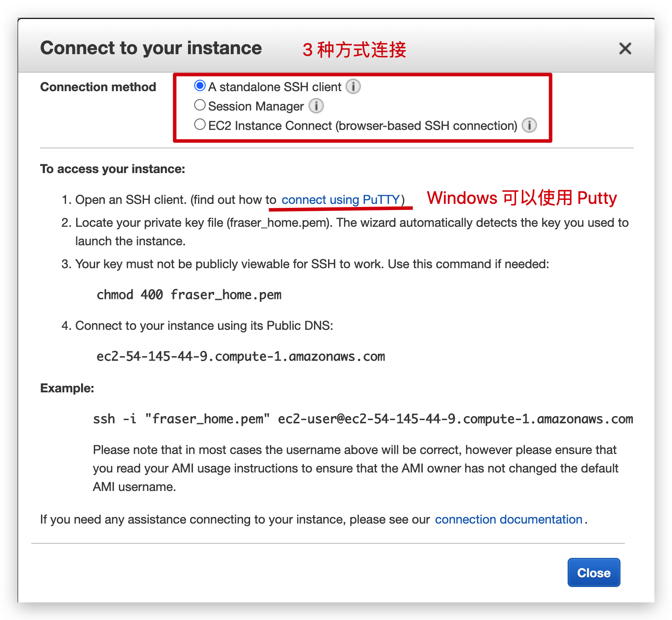
Task: Select A standalone SSH client radio button
Action: [200, 86]
